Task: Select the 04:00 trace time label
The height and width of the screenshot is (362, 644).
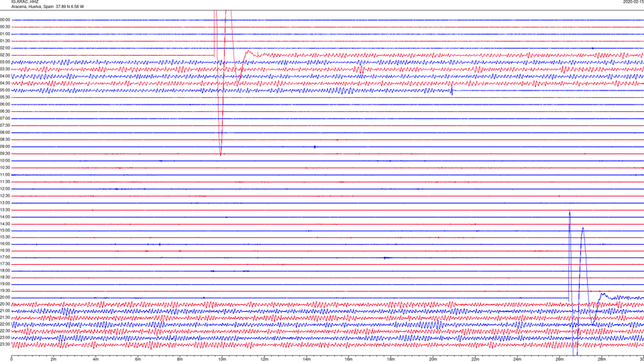Action: [5, 76]
